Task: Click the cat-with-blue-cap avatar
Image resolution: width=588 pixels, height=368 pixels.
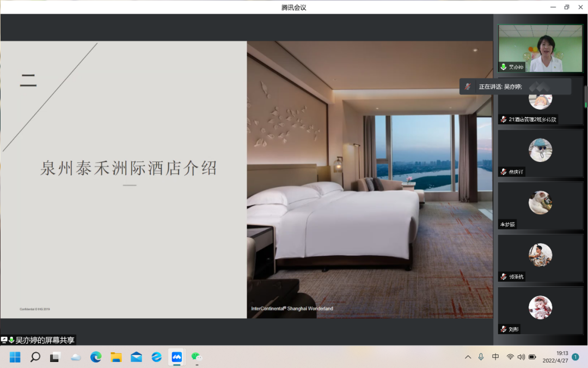Action: coord(540,150)
